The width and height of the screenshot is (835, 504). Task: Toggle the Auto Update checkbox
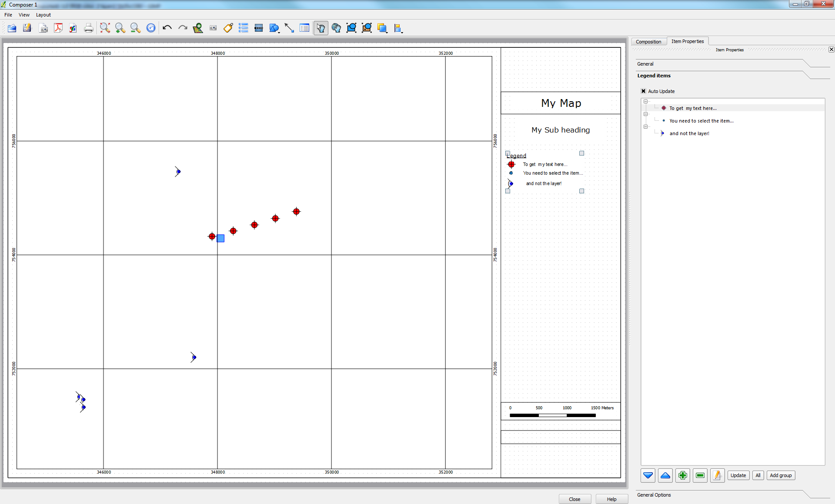[x=644, y=91]
